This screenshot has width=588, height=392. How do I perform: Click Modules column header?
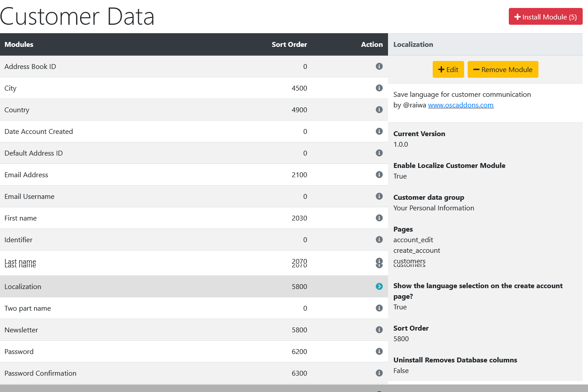coord(19,44)
